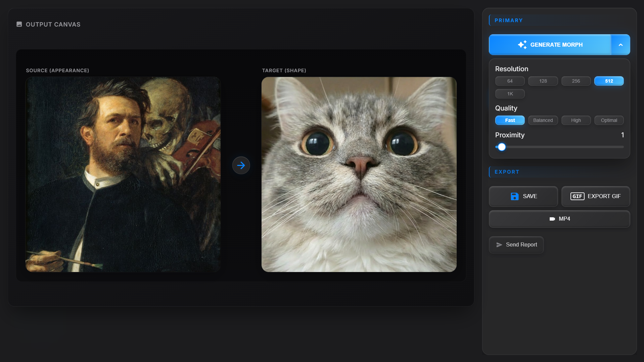This screenshot has width=644, height=362.
Task: Save the output with the Save button
Action: 523,196
